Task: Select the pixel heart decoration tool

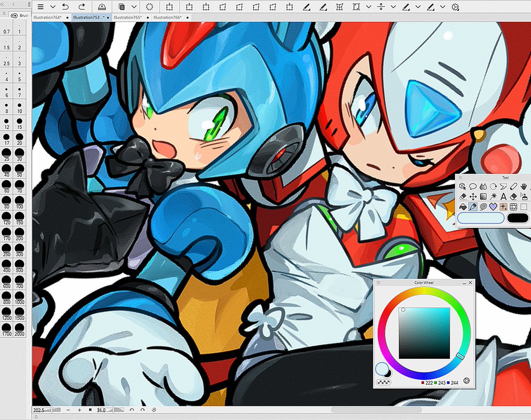Action: point(493,207)
